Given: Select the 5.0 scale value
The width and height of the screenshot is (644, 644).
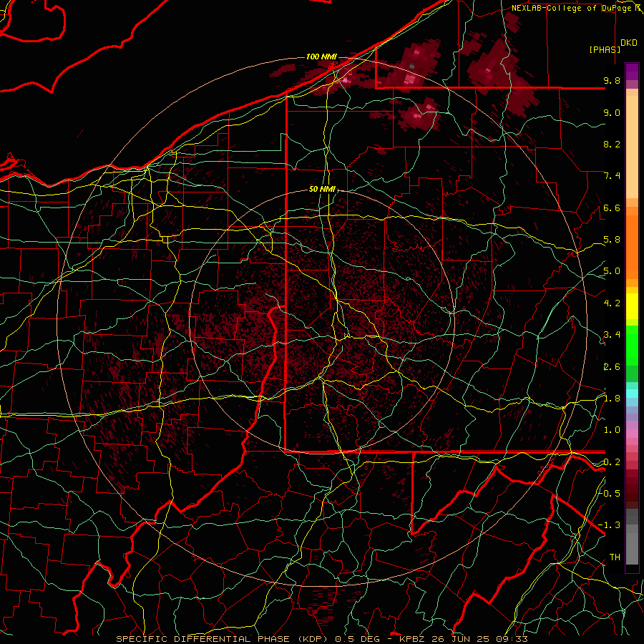Looking at the screenshot, I should pyautogui.click(x=612, y=271).
